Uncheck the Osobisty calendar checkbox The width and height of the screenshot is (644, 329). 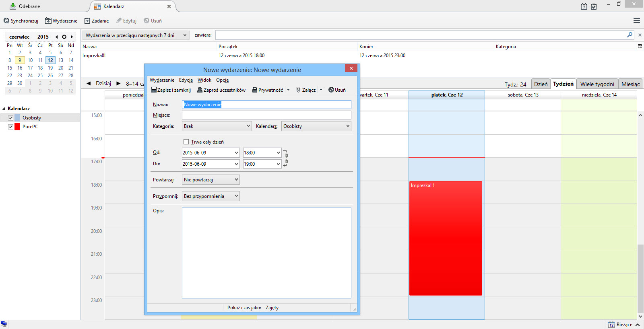pyautogui.click(x=11, y=118)
